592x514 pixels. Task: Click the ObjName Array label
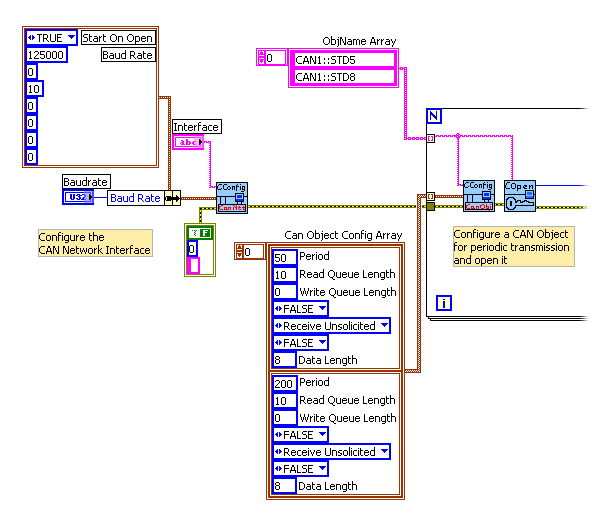pyautogui.click(x=359, y=41)
